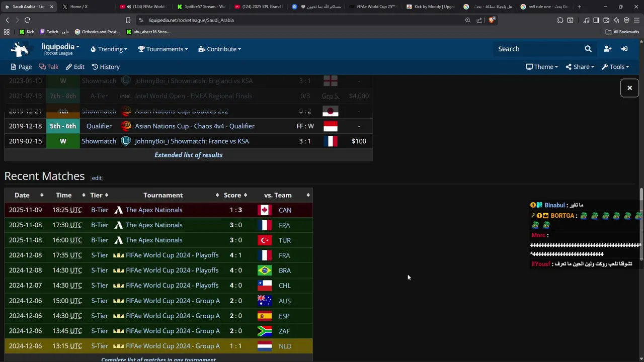
Task: Open the browser extensions puzzle icon
Action: point(560,20)
